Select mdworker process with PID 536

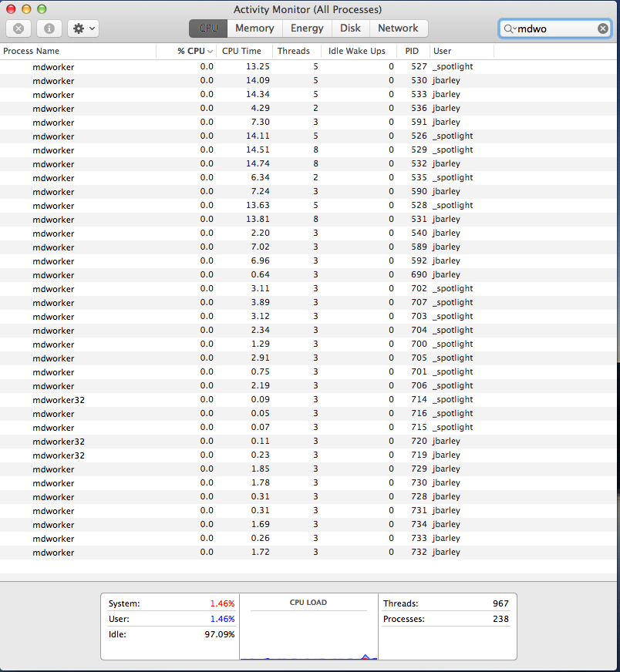pyautogui.click(x=308, y=109)
